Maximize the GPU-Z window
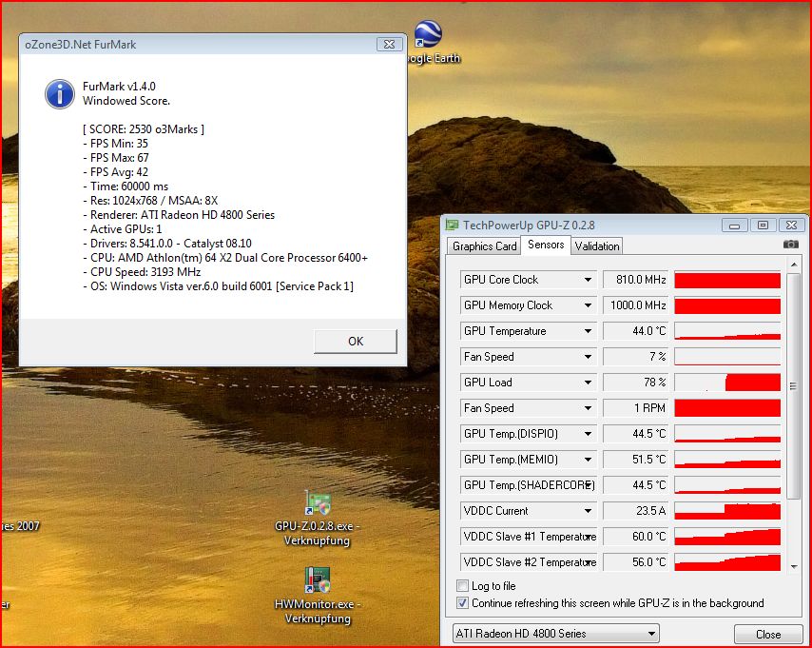 (x=763, y=226)
